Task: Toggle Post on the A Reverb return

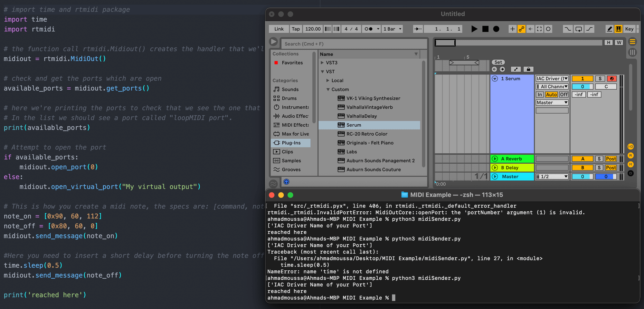Action: click(x=611, y=159)
